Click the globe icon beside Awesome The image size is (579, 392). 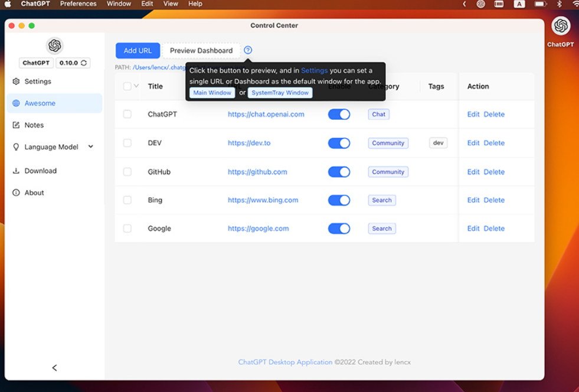pyautogui.click(x=16, y=103)
